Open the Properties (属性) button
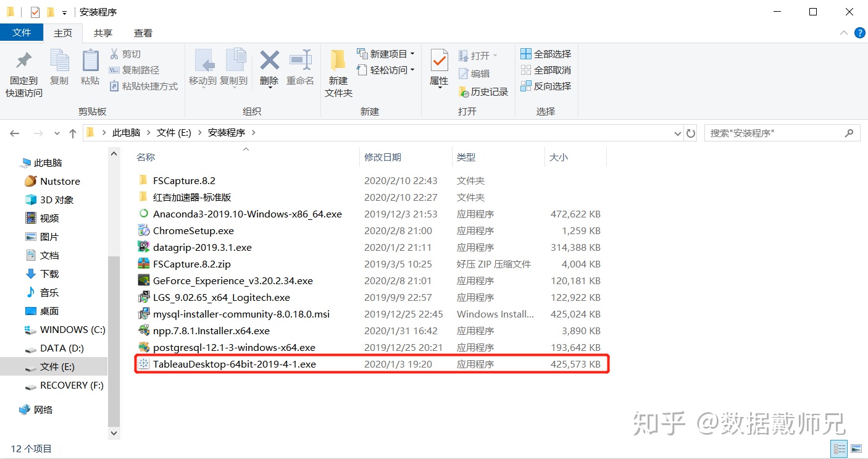This screenshot has width=868, height=459. (x=439, y=69)
